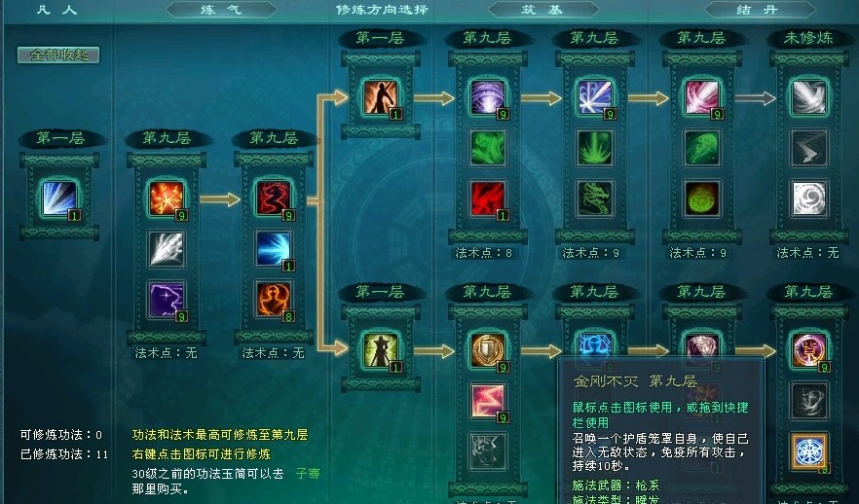The image size is (859, 504).
Task: Click the golden shield skill icon
Action: point(488,350)
